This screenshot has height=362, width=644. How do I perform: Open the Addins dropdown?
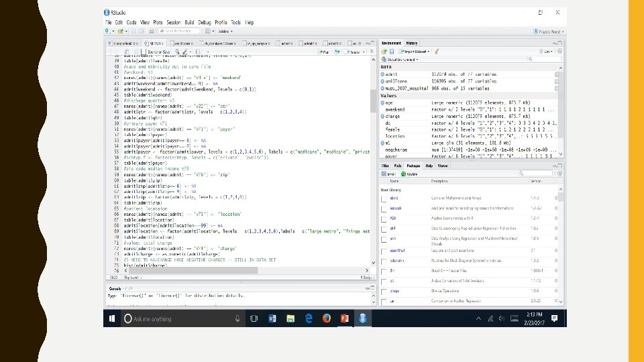pyautogui.click(x=225, y=32)
